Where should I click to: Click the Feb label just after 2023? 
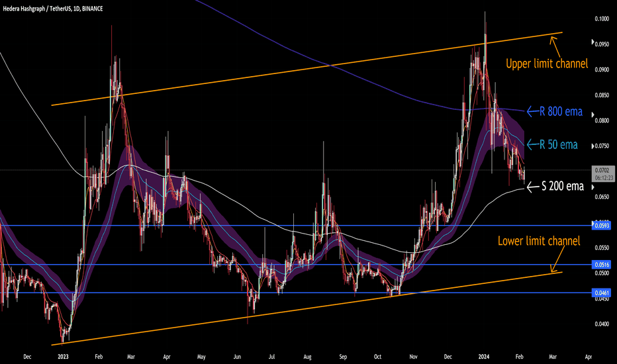pos(99,357)
